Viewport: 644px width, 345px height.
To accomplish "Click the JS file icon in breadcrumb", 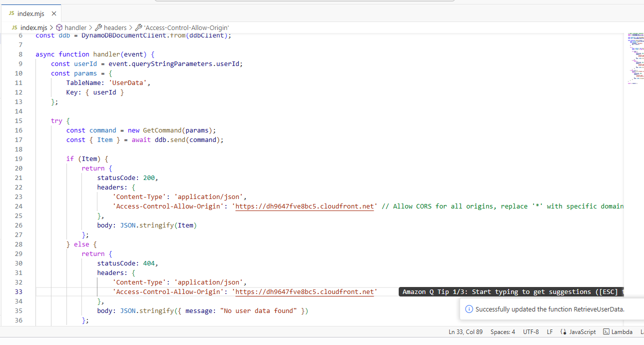I will [x=14, y=28].
